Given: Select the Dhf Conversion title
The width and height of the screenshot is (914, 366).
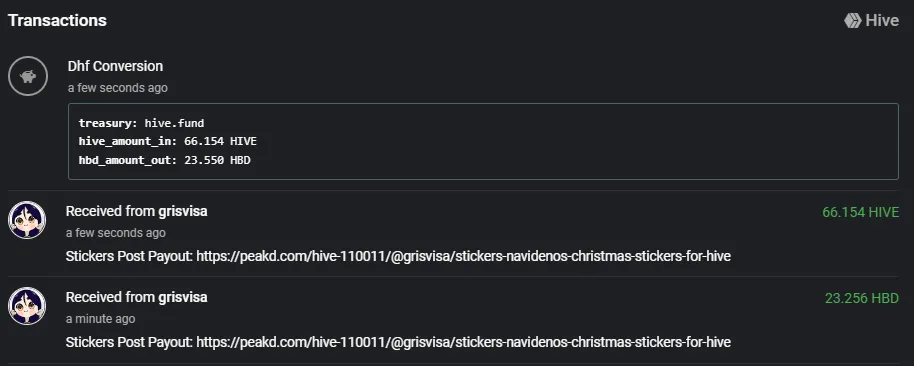Looking at the screenshot, I should pos(115,66).
